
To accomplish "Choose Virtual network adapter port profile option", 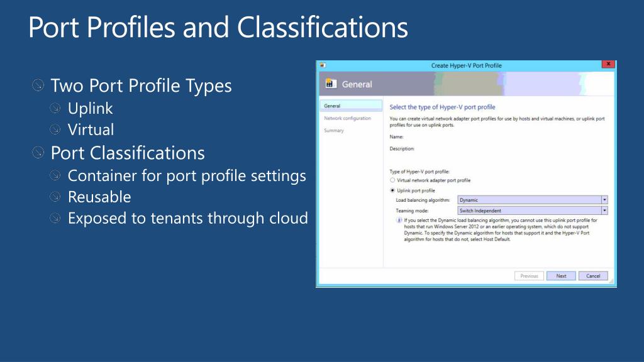I will 392,180.
